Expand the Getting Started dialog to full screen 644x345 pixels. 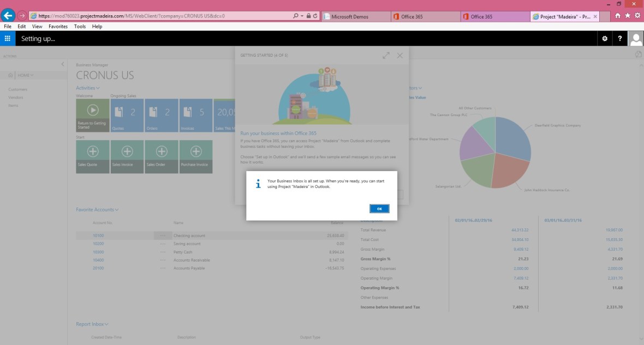[x=386, y=56]
